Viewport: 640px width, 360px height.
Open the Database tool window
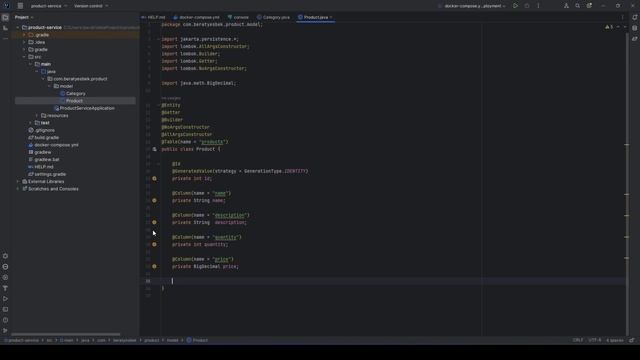tap(635, 28)
